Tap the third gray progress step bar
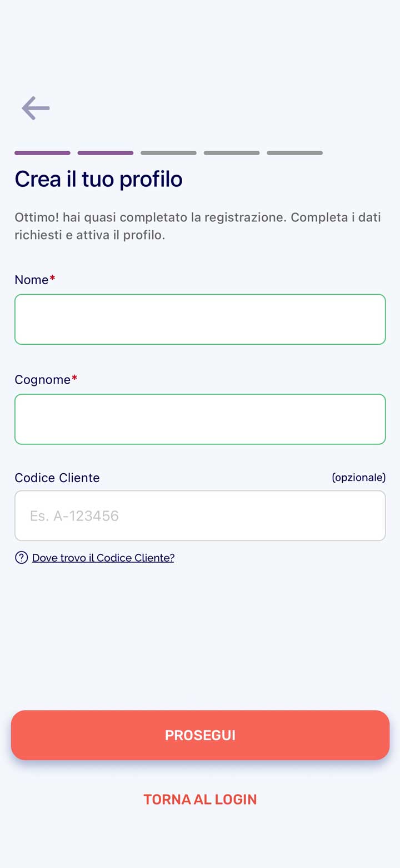 click(168, 153)
